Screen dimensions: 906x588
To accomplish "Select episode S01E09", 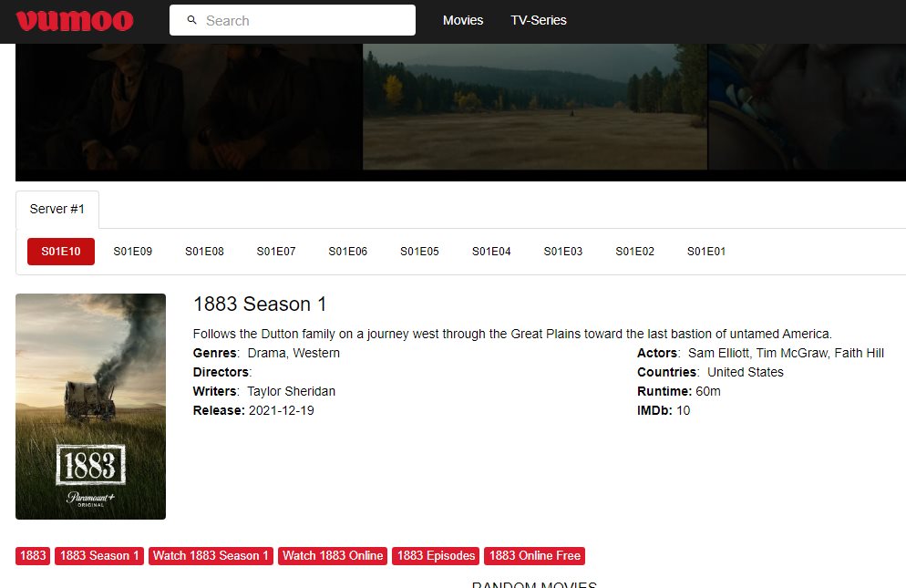I will [132, 252].
